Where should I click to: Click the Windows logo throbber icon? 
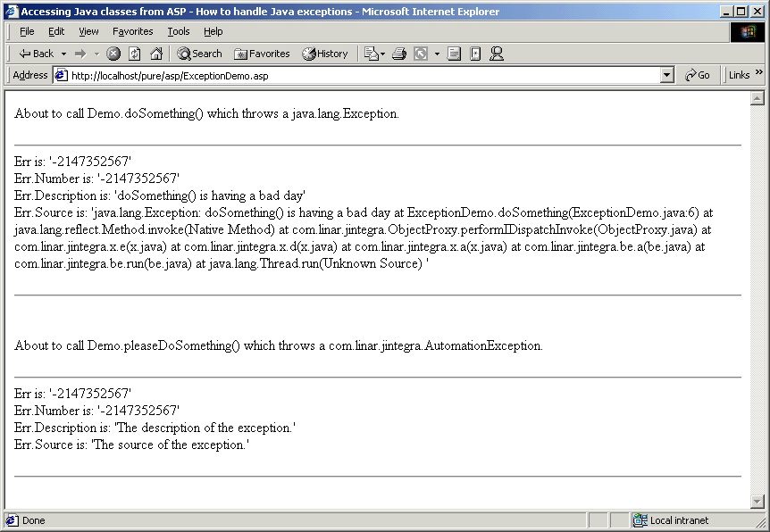(x=748, y=32)
